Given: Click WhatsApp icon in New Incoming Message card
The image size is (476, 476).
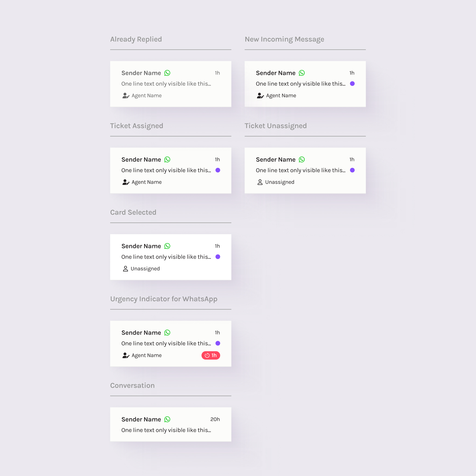Looking at the screenshot, I should [302, 73].
